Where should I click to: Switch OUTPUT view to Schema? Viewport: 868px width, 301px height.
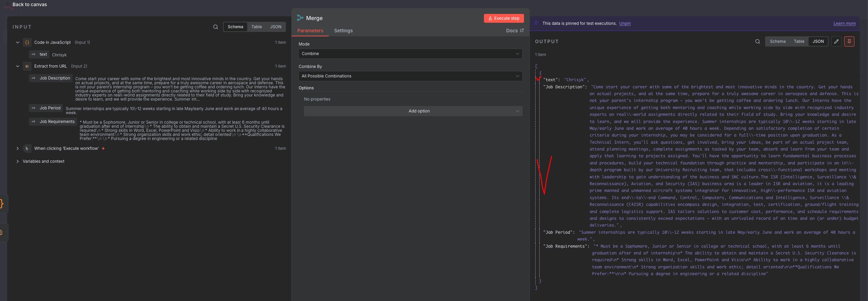coord(777,41)
